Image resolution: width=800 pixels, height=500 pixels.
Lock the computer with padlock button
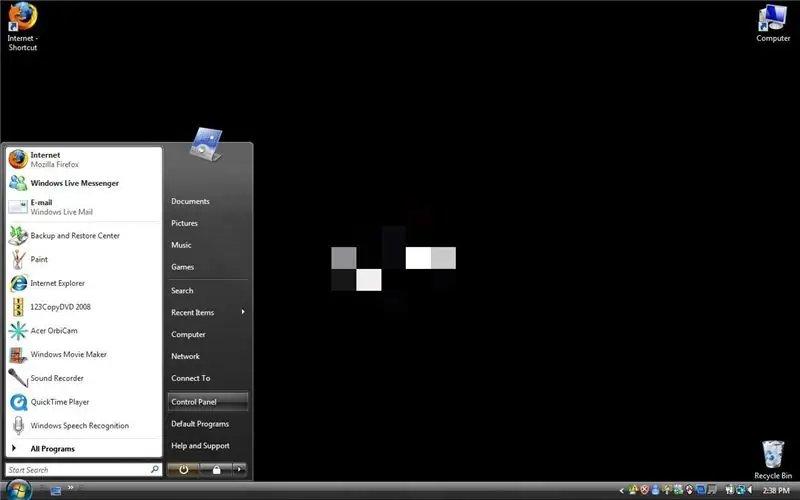[x=216, y=469]
